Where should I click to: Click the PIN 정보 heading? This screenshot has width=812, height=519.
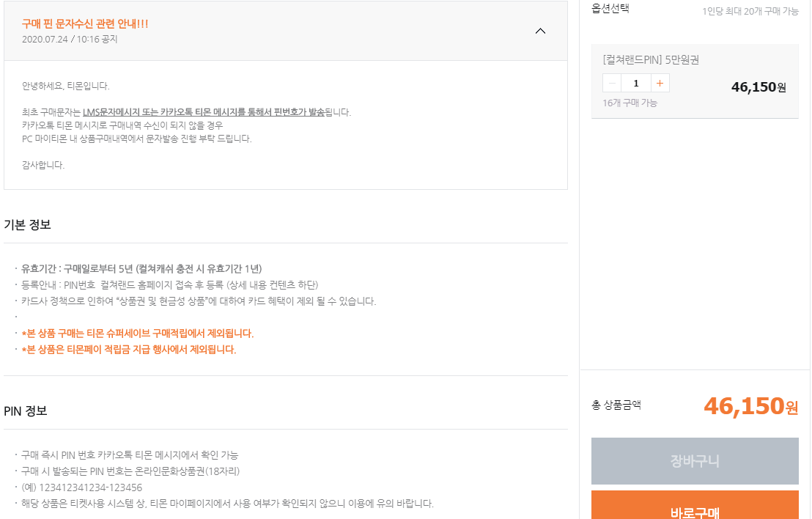coord(26,411)
